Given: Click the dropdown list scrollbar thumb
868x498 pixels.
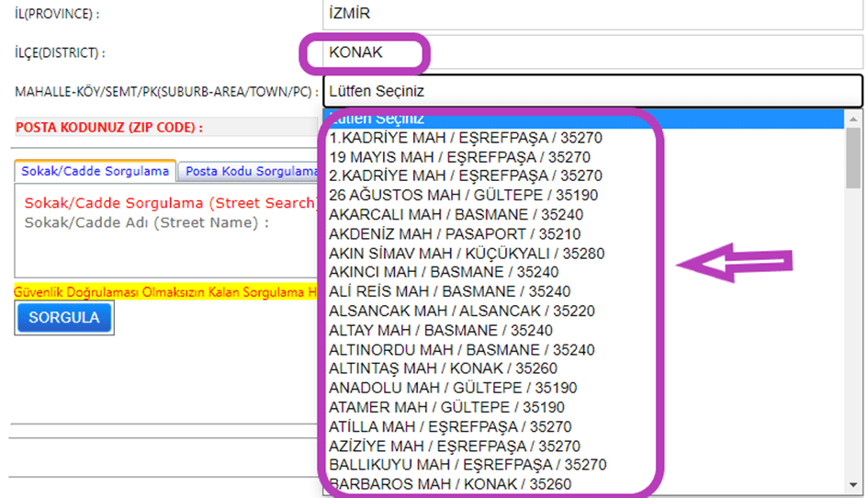Looking at the screenshot, I should pos(853,156).
